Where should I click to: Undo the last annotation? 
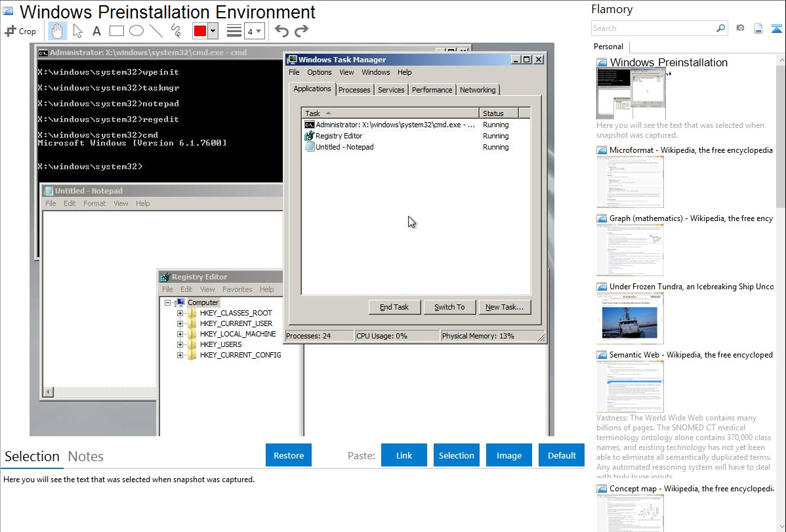pyautogui.click(x=281, y=31)
